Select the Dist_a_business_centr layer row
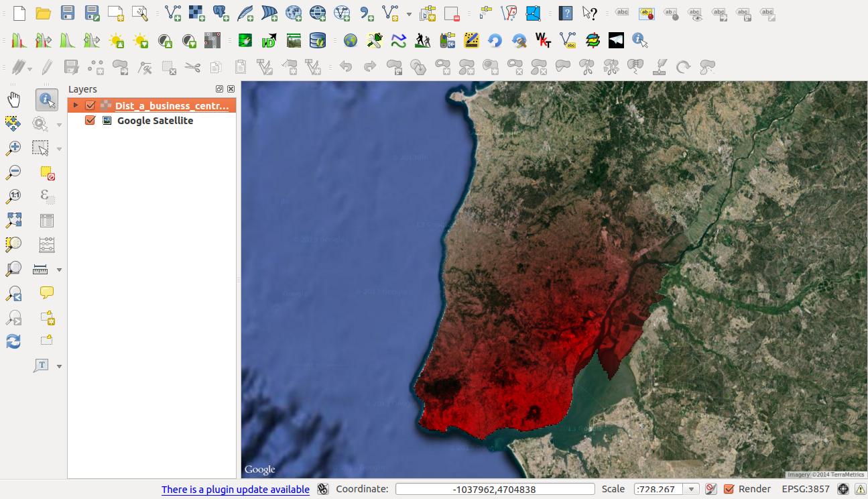This screenshot has height=499, width=868. click(152, 105)
